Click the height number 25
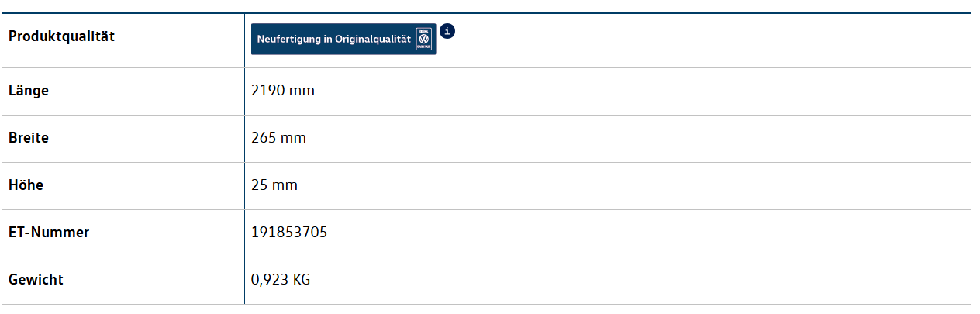The image size is (980, 314). (259, 185)
